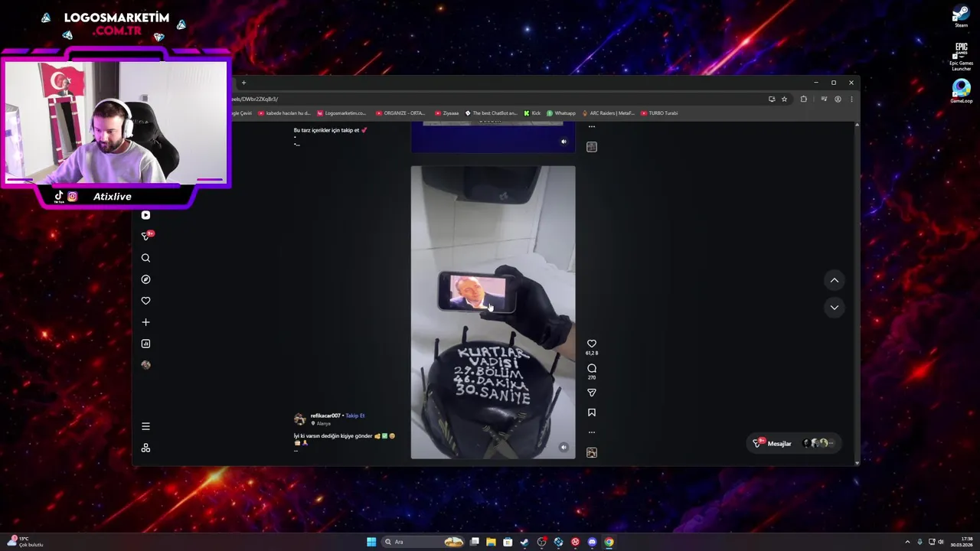
Task: Open TURBO Turabi bookmark
Action: tap(659, 113)
